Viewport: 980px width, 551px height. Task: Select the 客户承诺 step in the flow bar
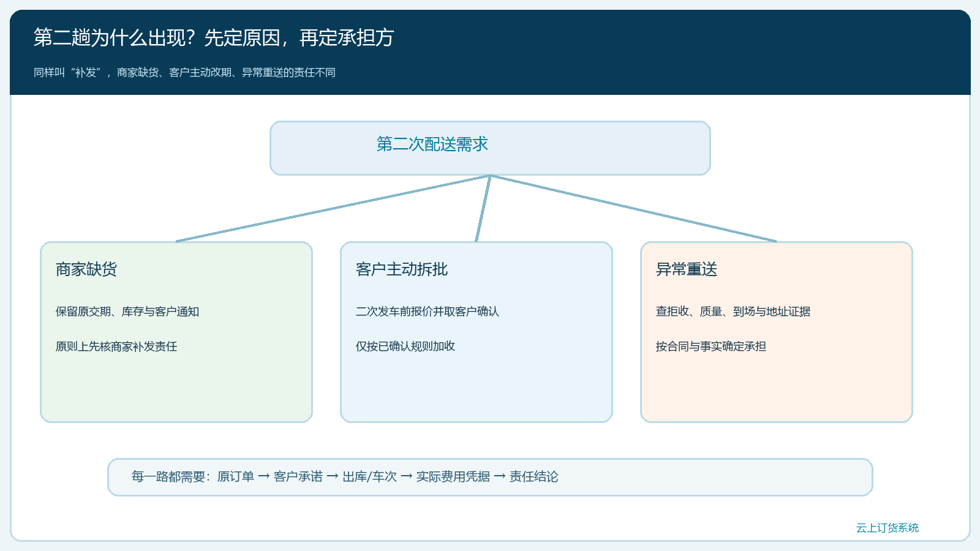click(298, 476)
